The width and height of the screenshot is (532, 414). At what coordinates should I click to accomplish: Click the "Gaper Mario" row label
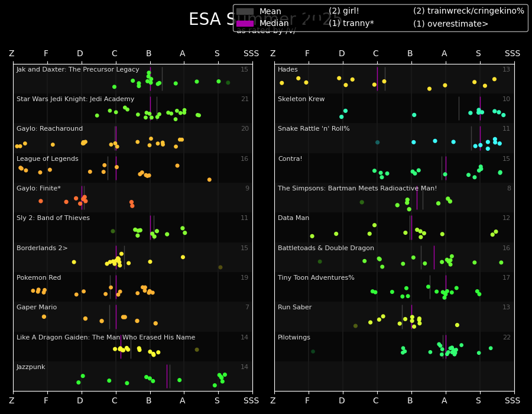[37, 307]
